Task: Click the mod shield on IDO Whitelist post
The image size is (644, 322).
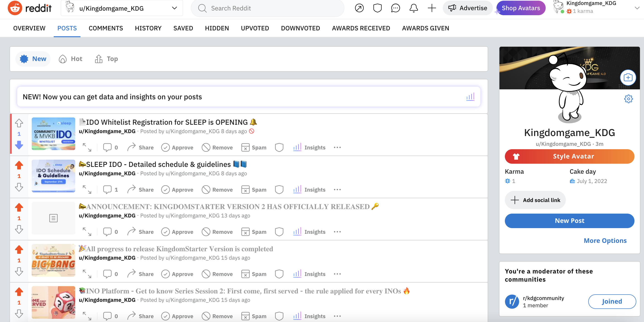Action: 279,147
